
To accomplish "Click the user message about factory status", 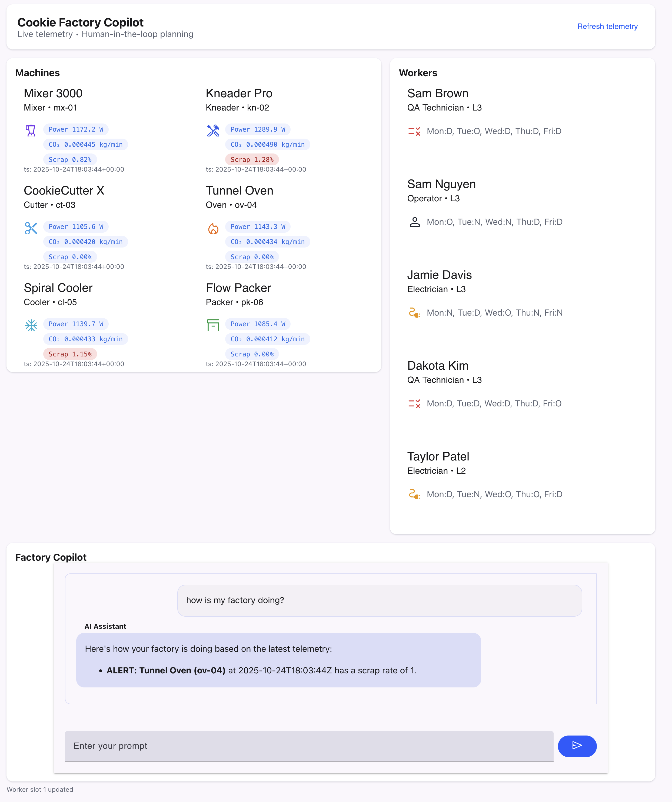I will coord(379,600).
